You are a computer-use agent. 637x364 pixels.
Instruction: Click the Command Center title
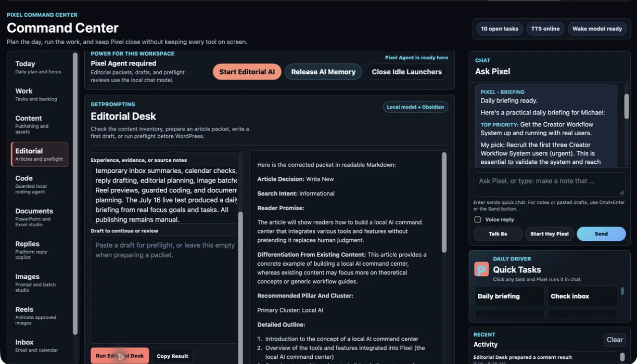coord(62,28)
